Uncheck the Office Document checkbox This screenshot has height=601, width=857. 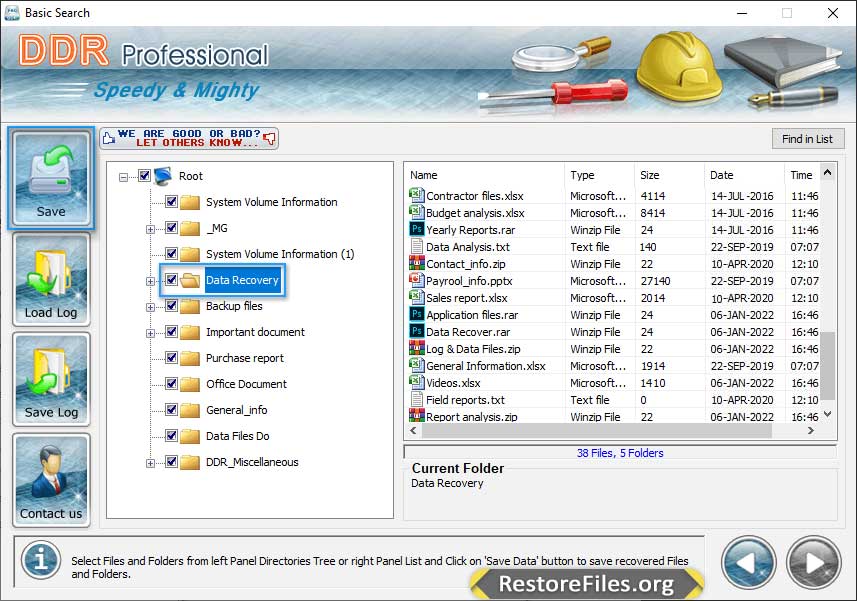[x=171, y=384]
